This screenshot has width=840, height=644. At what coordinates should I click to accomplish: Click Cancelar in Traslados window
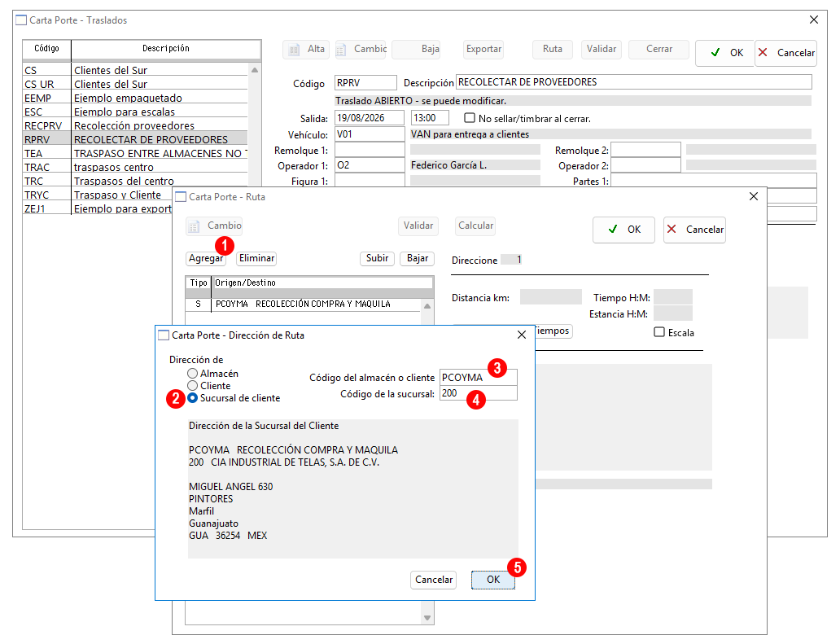[786, 53]
